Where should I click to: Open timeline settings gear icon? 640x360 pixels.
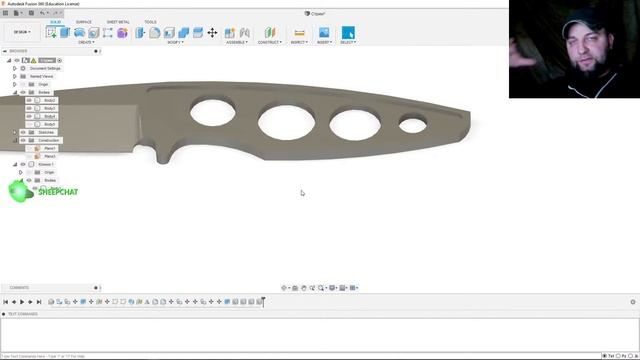[633, 302]
